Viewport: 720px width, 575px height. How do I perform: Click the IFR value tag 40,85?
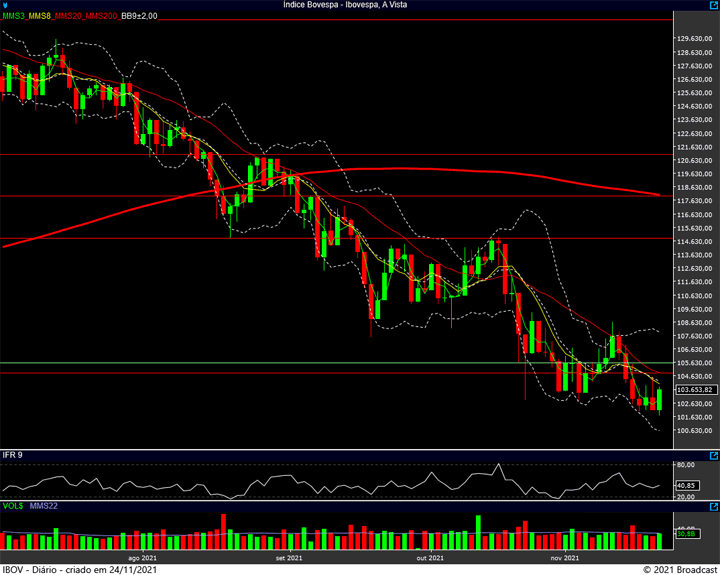[x=685, y=485]
